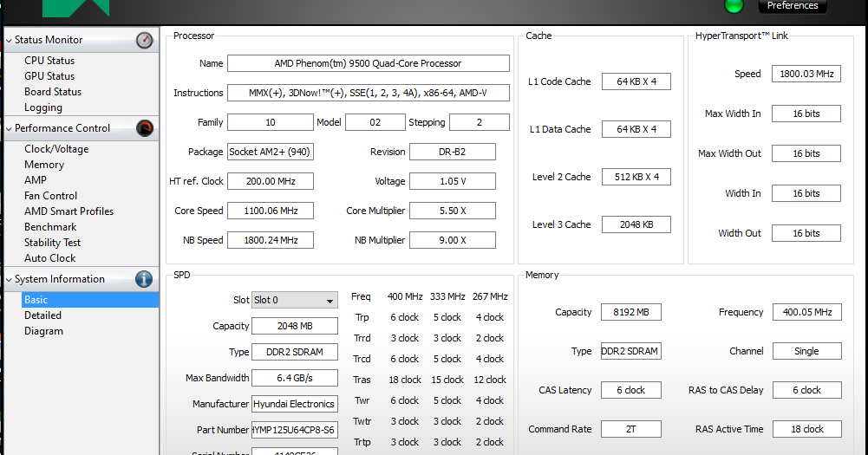Image resolution: width=868 pixels, height=455 pixels.
Task: Click the RAS to CAS Delay field
Action: [807, 390]
